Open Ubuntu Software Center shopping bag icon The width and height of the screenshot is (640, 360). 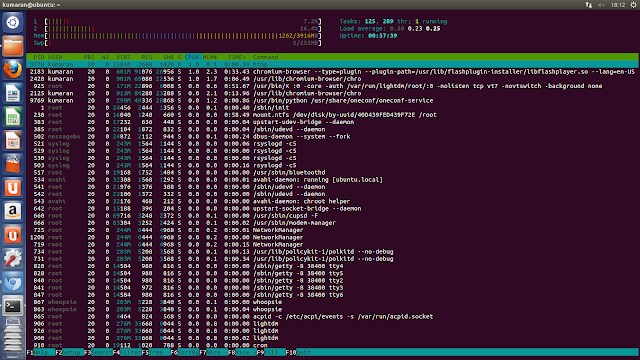(13, 164)
